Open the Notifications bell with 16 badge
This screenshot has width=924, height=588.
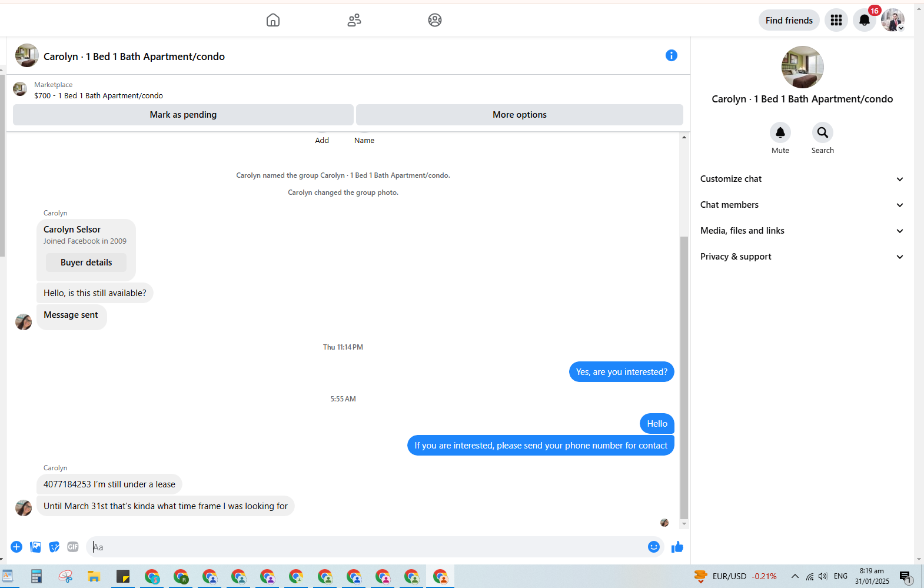865,21
